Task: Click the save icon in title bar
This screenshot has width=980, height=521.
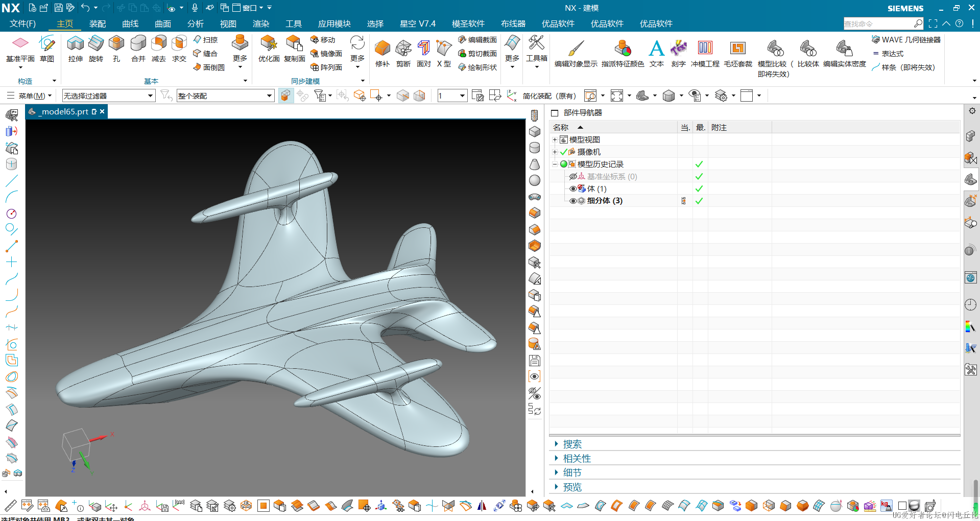Action: tap(58, 8)
